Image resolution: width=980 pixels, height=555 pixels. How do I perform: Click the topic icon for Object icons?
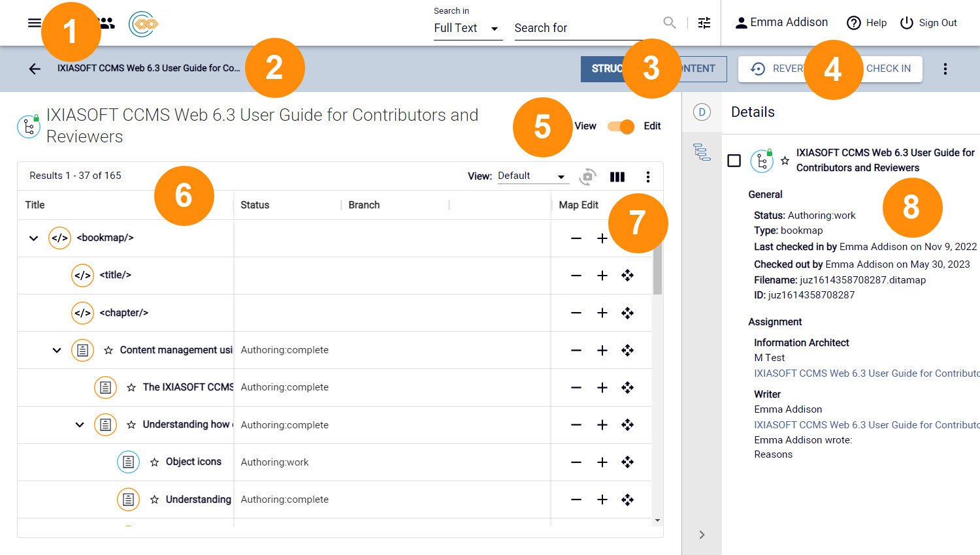(x=129, y=462)
